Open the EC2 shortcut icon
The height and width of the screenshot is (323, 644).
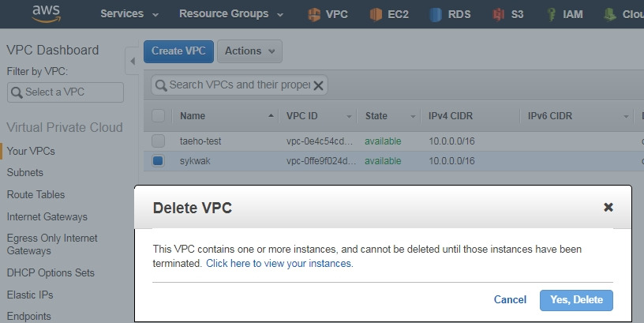click(376, 14)
